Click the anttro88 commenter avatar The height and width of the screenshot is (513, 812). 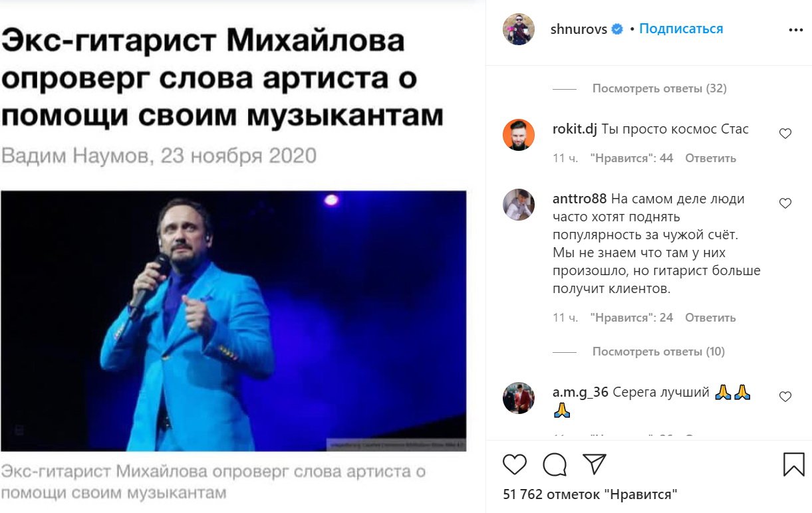519,205
